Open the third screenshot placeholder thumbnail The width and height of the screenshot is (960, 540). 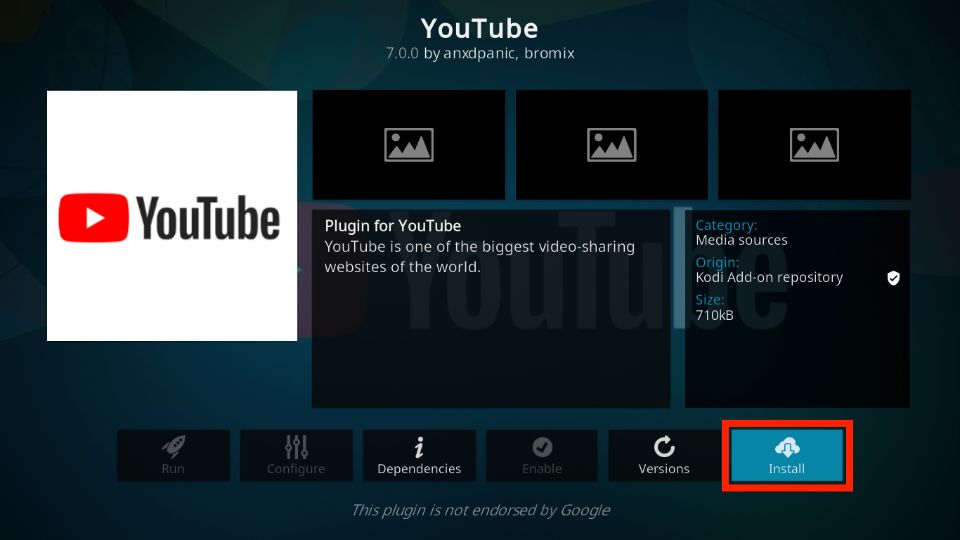pos(814,144)
